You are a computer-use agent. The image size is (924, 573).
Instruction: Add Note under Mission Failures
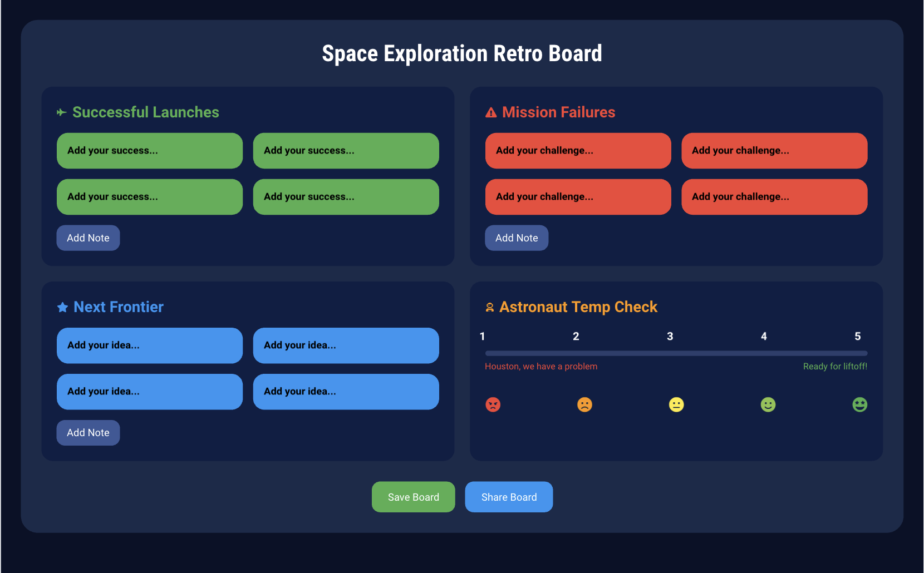517,238
